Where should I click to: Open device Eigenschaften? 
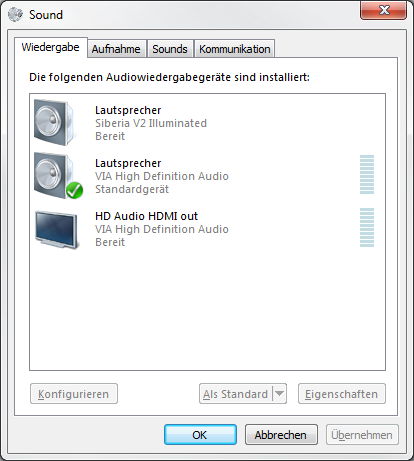pyautogui.click(x=342, y=394)
